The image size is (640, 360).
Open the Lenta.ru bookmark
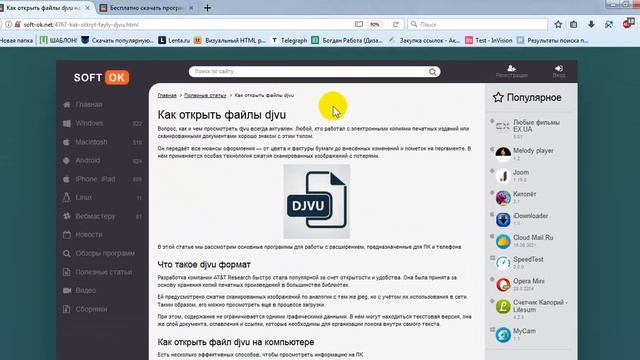pyautogui.click(x=174, y=40)
